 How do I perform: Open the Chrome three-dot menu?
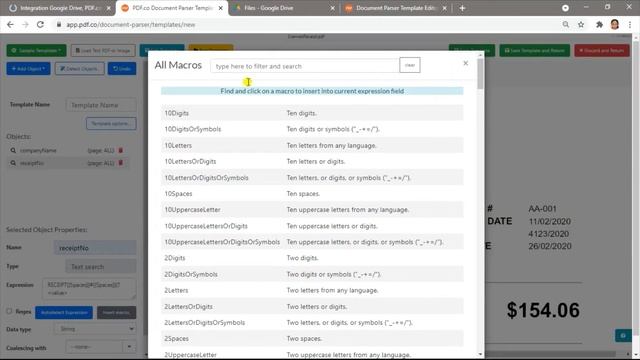[630, 24]
